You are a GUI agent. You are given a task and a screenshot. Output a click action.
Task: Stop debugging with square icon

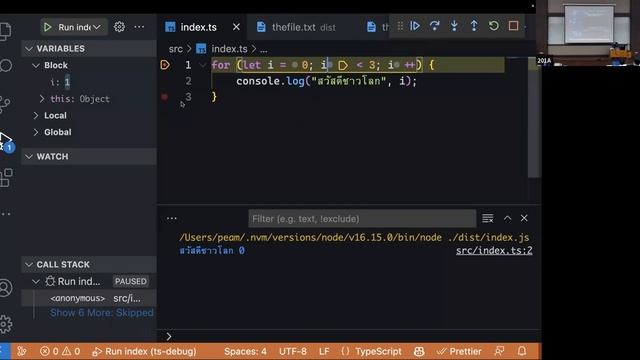tap(513, 26)
